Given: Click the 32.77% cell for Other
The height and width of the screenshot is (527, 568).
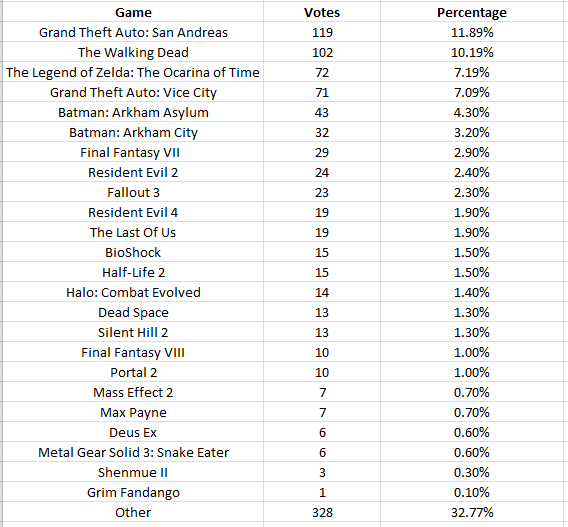Looking at the screenshot, I should 472,512.
